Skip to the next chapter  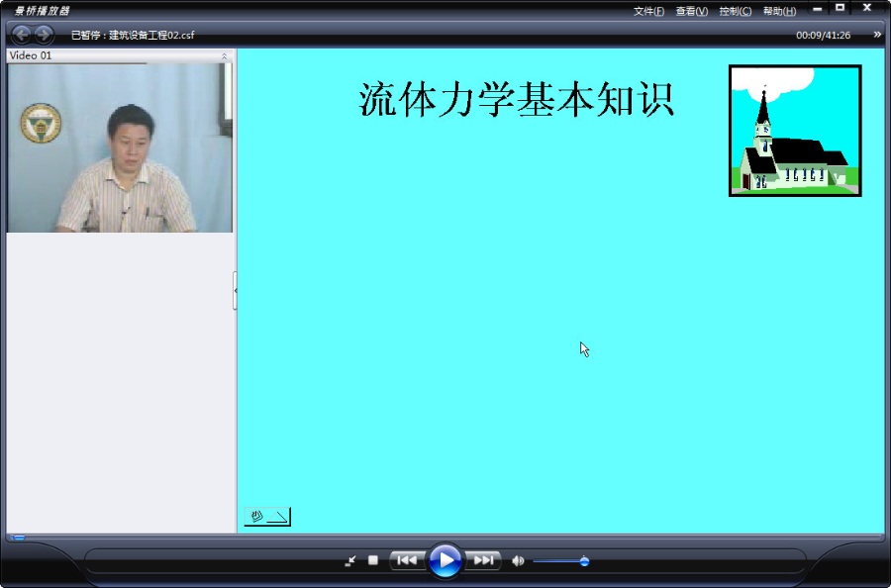point(483,560)
